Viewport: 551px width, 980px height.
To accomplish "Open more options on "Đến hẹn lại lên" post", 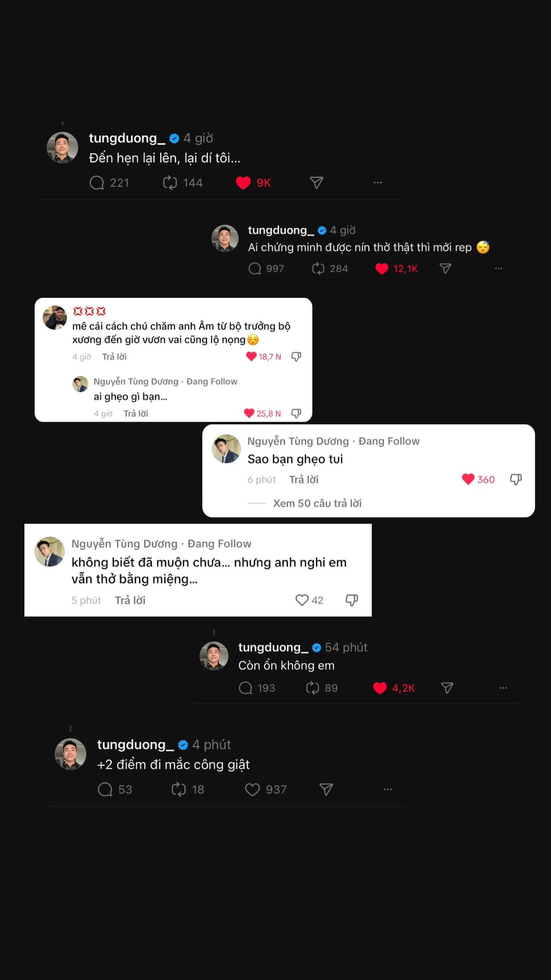I will (378, 183).
